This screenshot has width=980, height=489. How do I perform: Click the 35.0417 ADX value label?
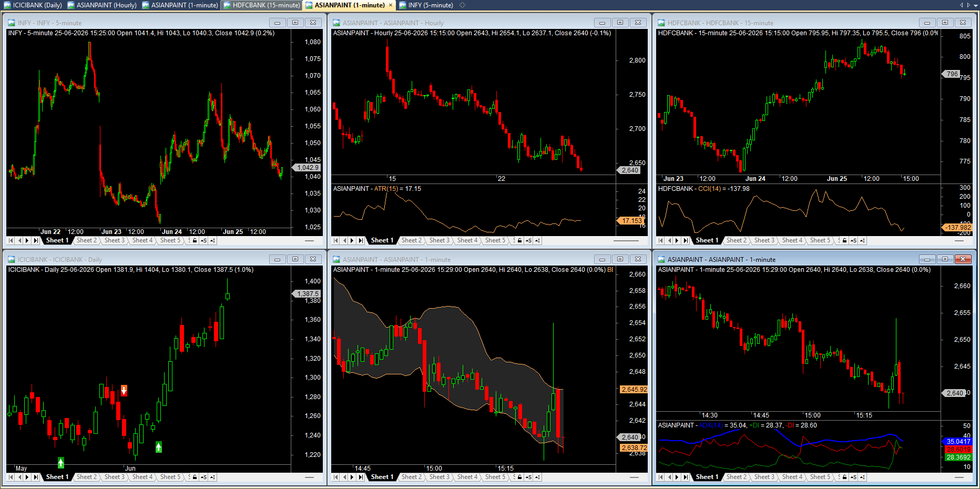pos(957,442)
